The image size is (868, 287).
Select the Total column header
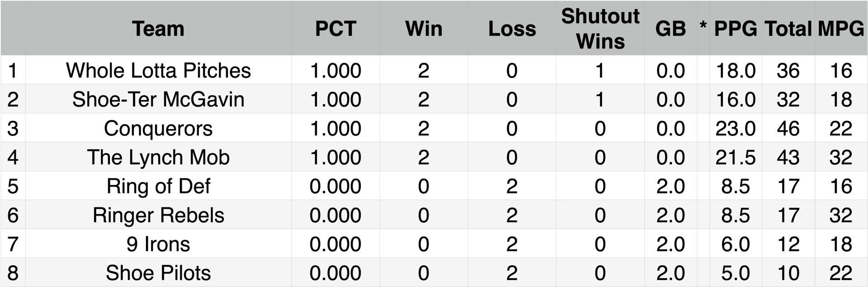tap(788, 29)
